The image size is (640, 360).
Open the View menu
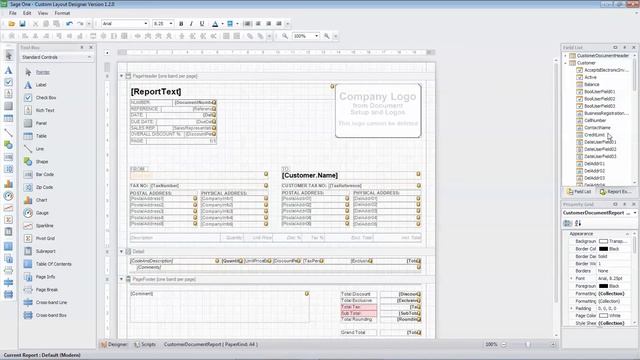click(x=43, y=13)
